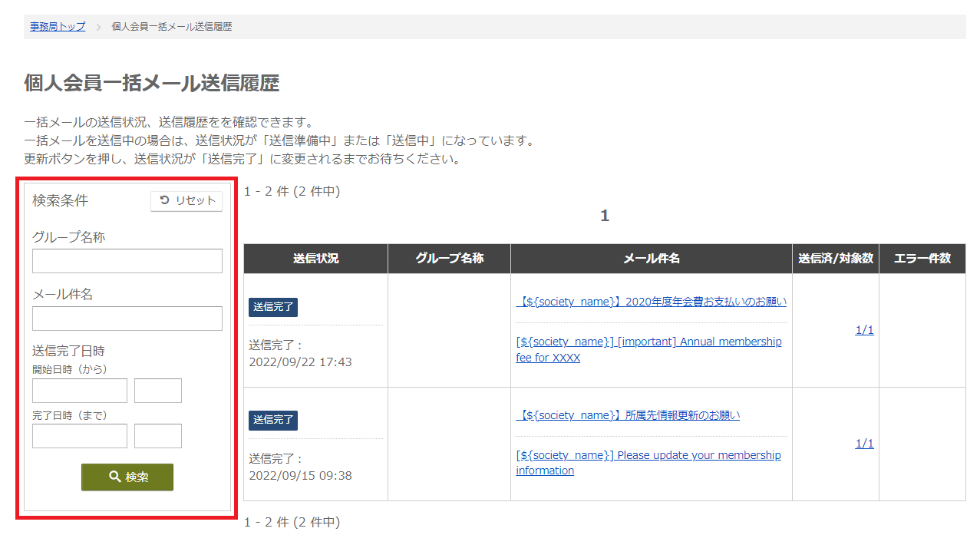This screenshot has width=980, height=535.
Task: Click the 送信完了 badge in the 2022/09/22 row
Action: pyautogui.click(x=273, y=307)
